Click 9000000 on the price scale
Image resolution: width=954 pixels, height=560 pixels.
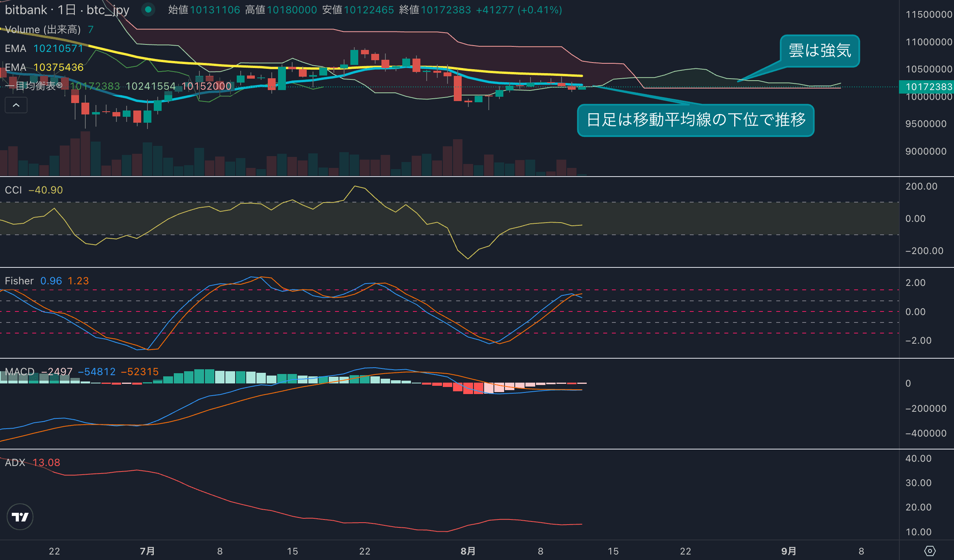point(926,151)
